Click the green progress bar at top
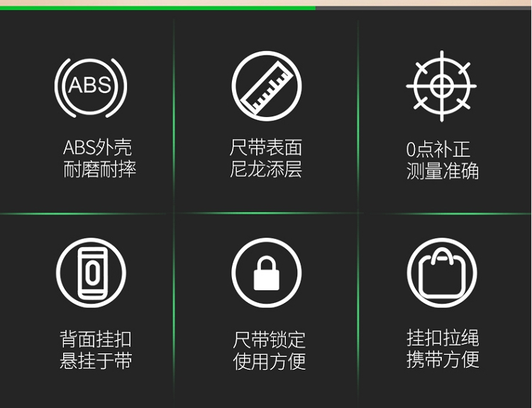This screenshot has width=532, height=408. coord(157,8)
